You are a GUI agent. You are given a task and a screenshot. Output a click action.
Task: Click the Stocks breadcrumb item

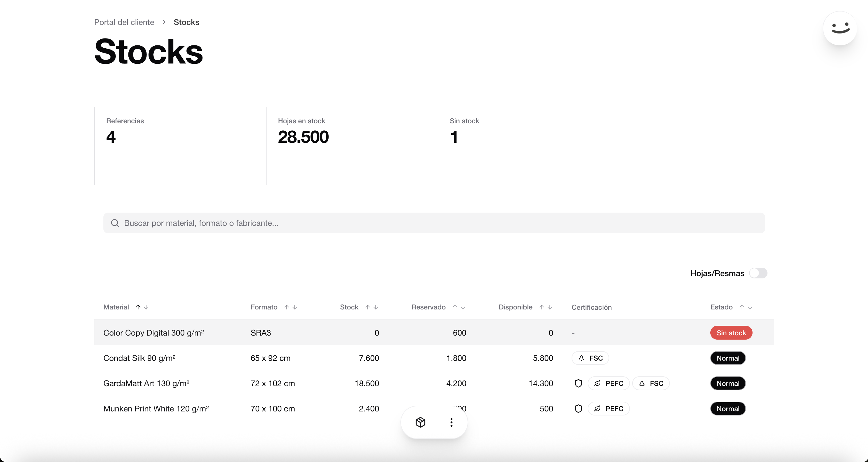(186, 22)
